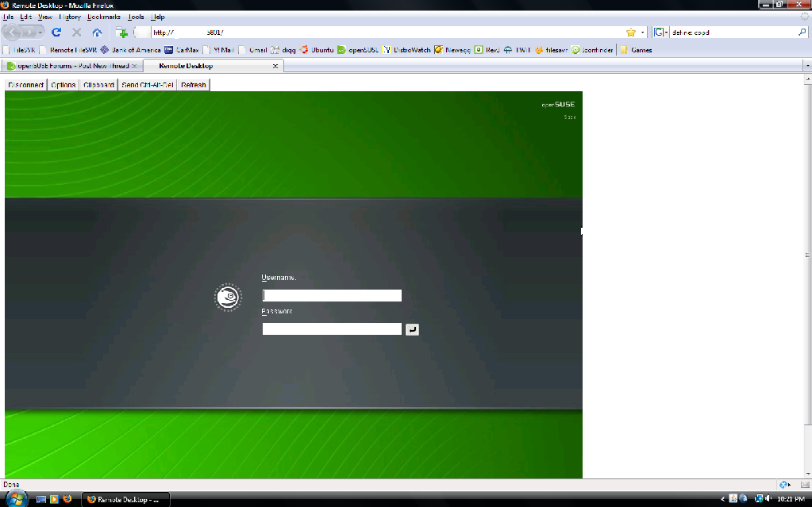
Task: Open the digg bookmark
Action: (x=283, y=50)
